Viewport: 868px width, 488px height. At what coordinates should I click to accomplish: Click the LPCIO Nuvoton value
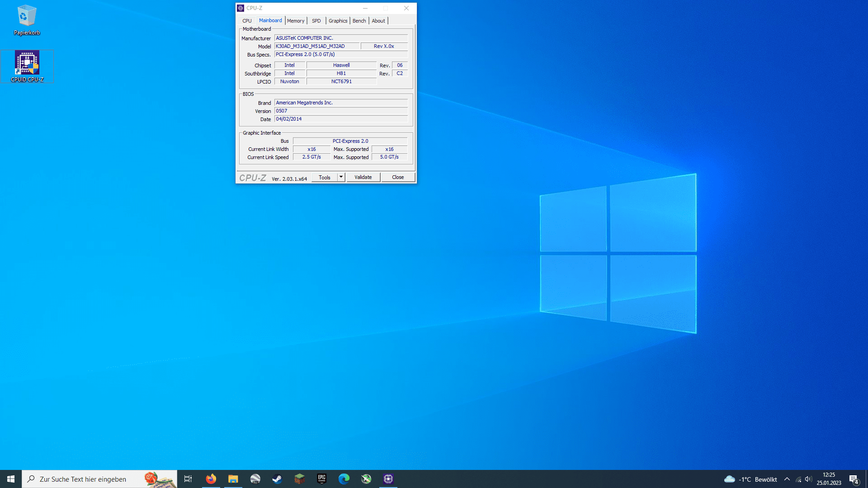(290, 81)
